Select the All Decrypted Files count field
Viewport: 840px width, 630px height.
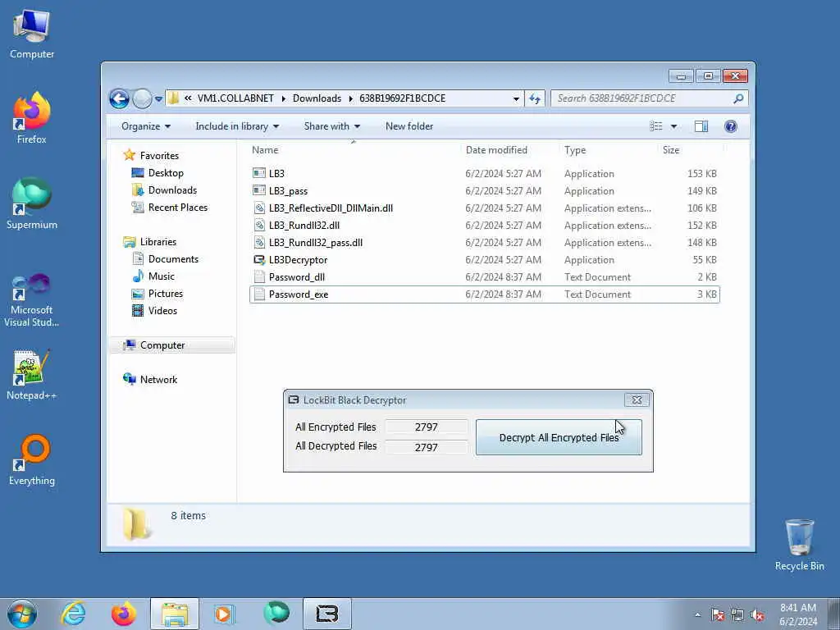426,447
